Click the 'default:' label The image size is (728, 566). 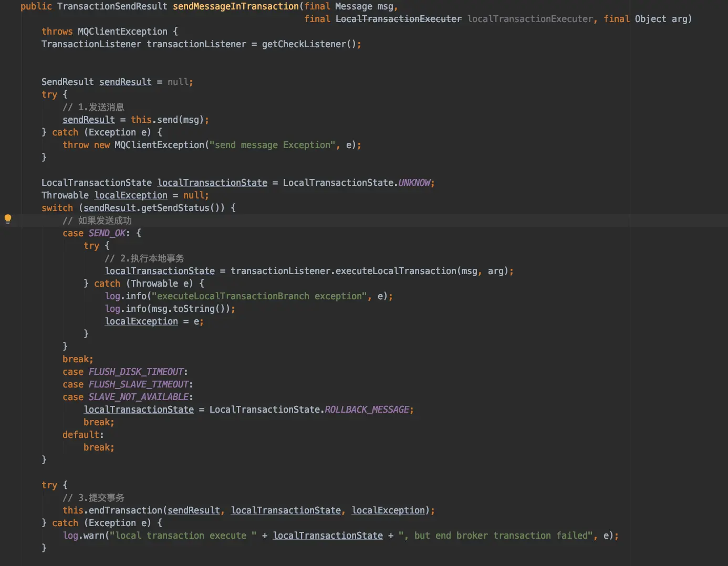click(83, 435)
